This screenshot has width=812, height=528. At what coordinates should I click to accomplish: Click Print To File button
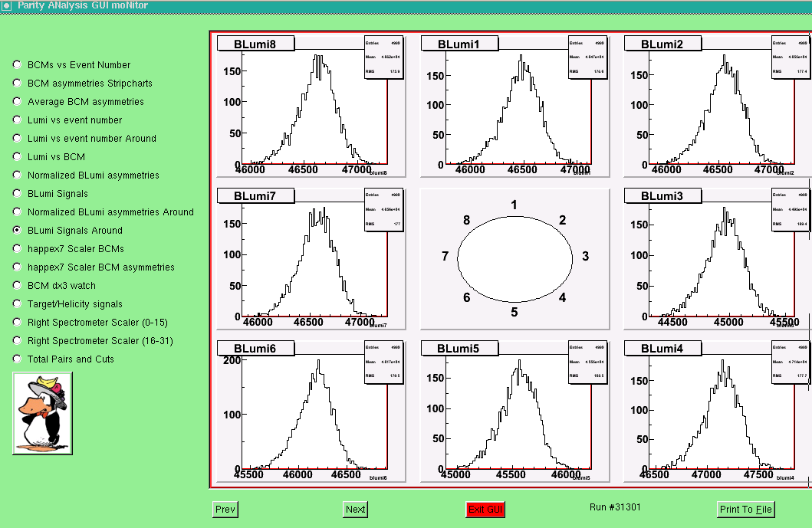[746, 510]
